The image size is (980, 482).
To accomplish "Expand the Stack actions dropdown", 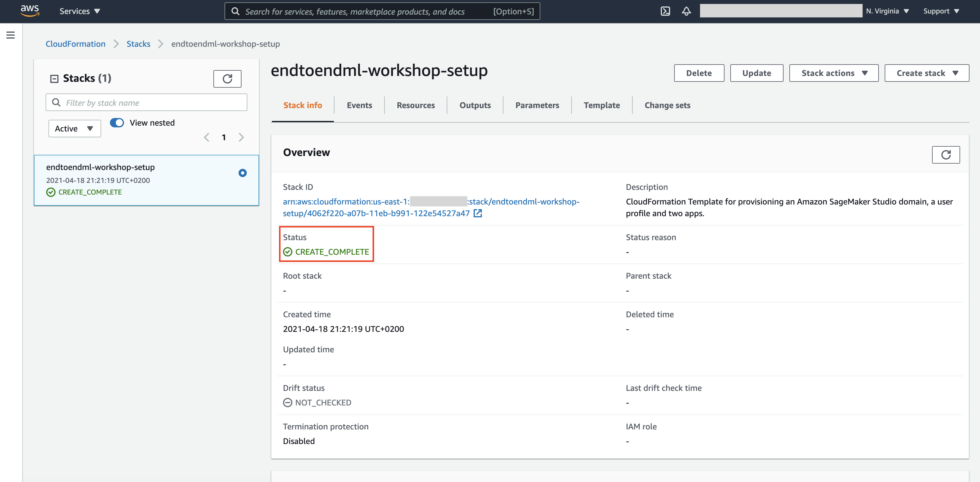I will click(x=834, y=73).
